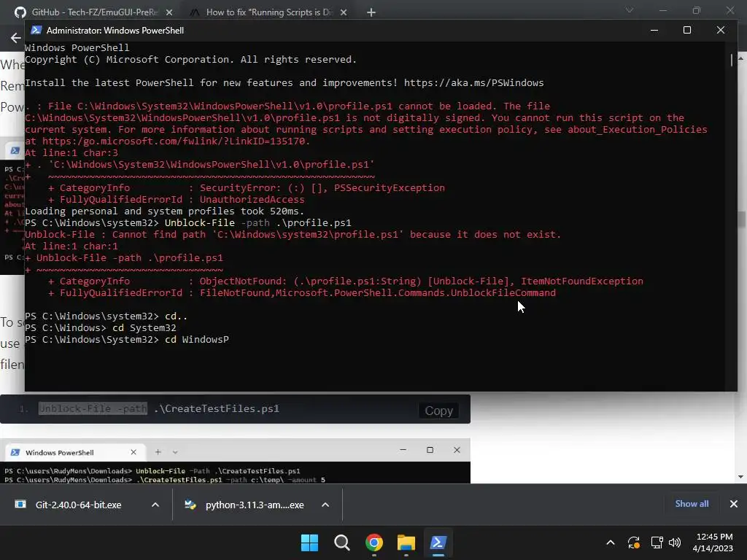Show hidden system tray icons
The height and width of the screenshot is (560, 747).
click(611, 542)
